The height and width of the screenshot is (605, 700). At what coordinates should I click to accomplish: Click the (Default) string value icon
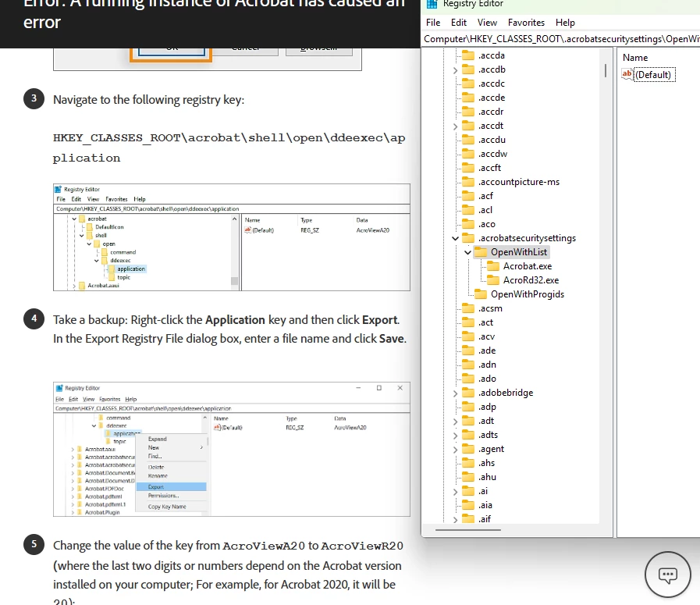(x=627, y=74)
